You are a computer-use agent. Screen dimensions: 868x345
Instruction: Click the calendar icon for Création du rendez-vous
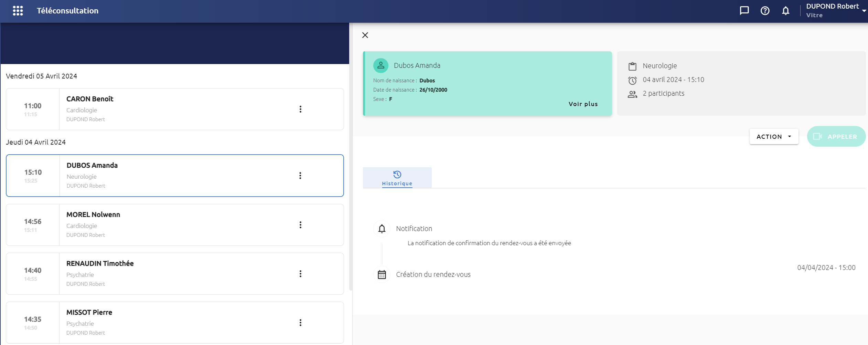[x=382, y=274]
